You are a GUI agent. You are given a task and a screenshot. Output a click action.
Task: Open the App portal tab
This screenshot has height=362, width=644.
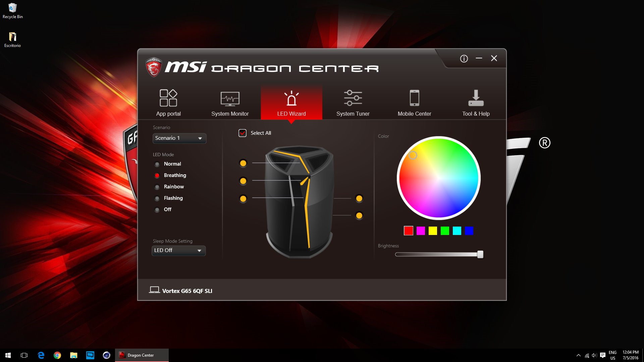tap(168, 103)
